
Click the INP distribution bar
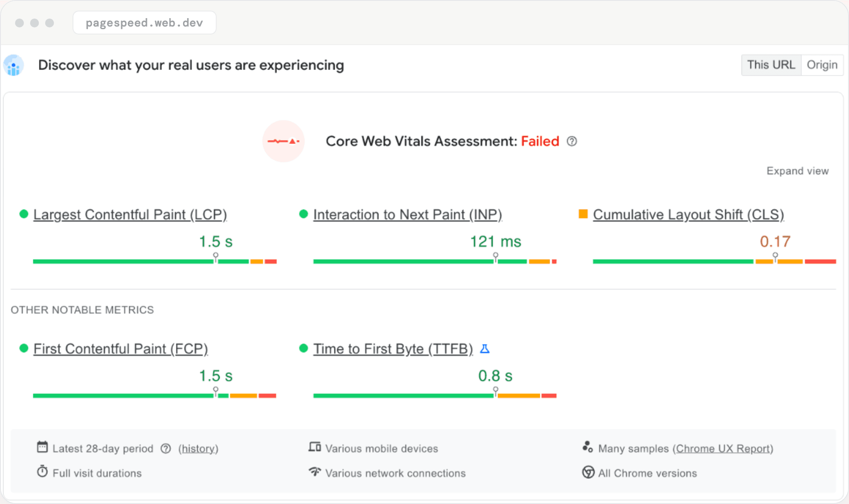(435, 262)
